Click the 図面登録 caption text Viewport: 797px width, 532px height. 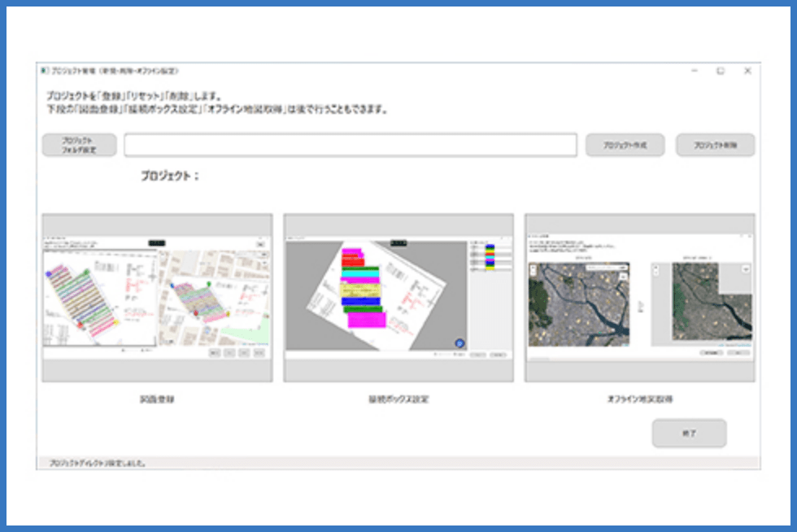pyautogui.click(x=157, y=399)
